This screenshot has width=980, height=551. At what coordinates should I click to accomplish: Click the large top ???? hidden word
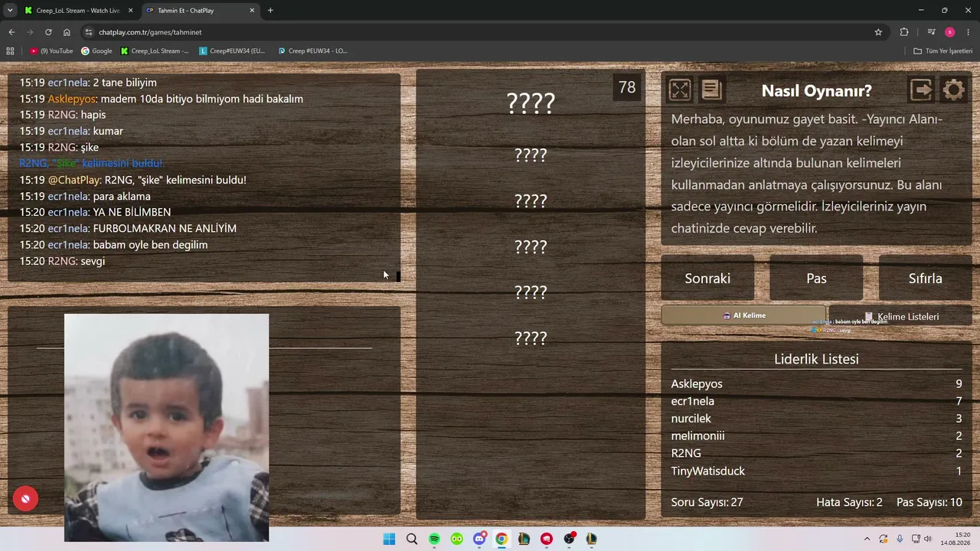531,103
